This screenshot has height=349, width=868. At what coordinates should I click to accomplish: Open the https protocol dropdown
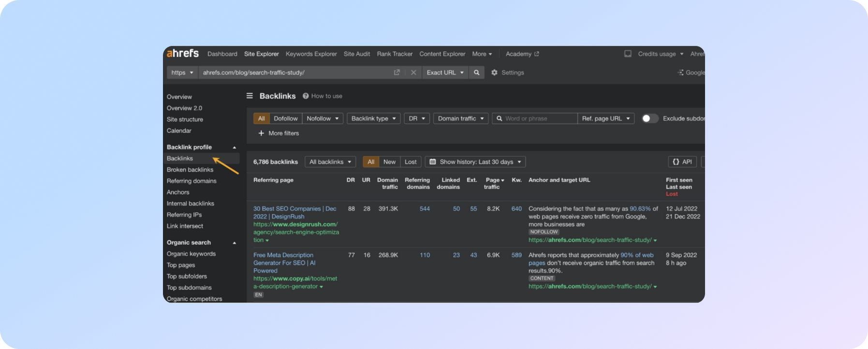[x=182, y=73]
